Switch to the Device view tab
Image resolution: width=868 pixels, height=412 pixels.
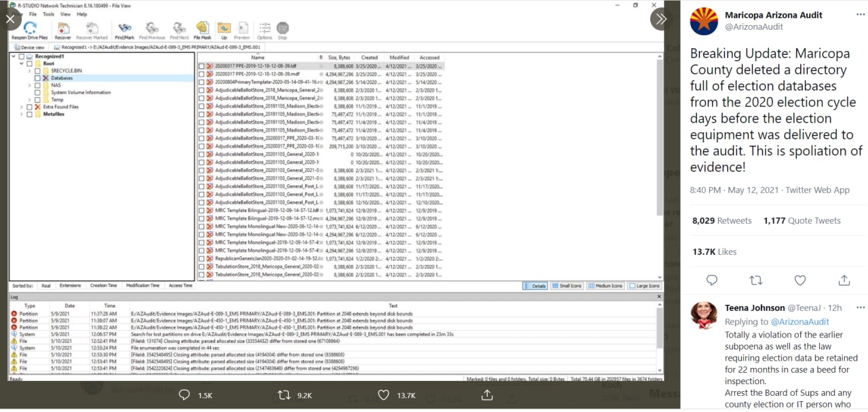(x=30, y=48)
